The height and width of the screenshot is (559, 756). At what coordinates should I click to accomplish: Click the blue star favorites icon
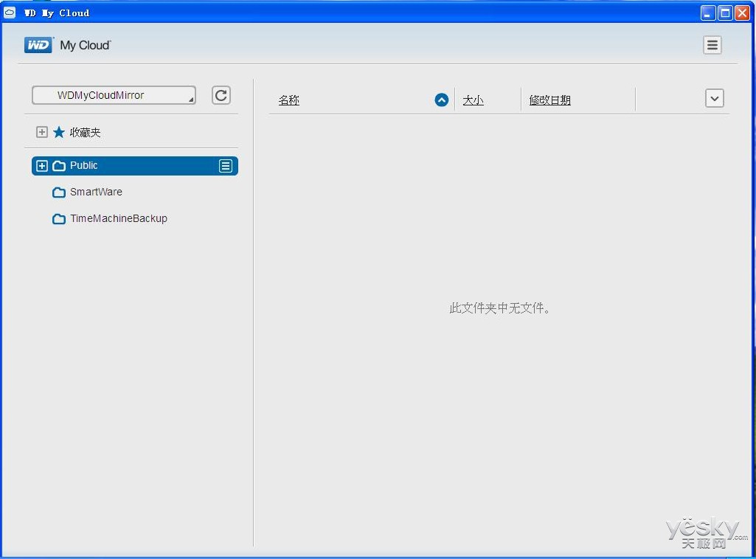[59, 132]
